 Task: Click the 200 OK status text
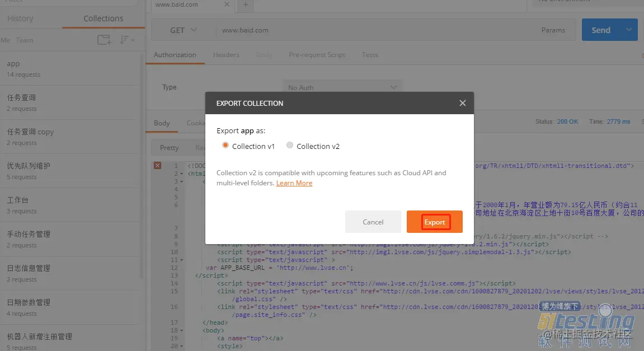[x=567, y=121]
